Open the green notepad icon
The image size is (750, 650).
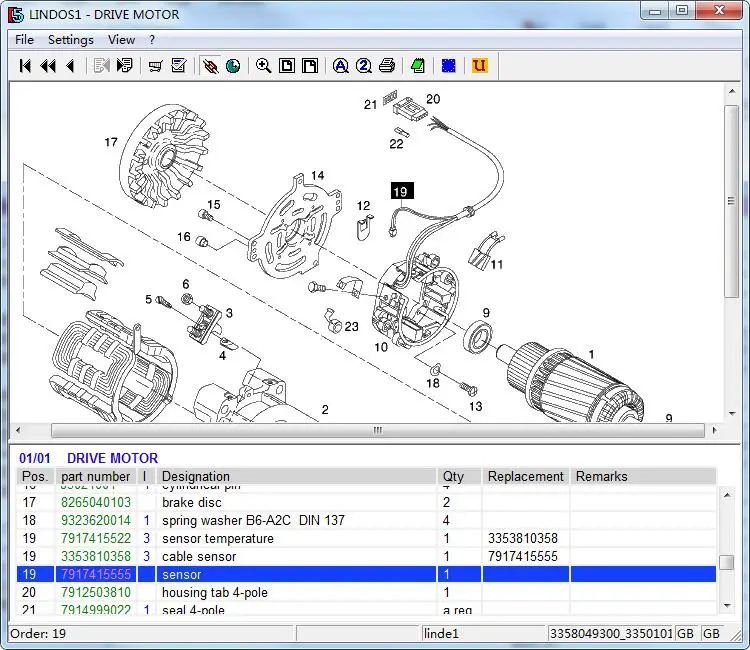[418, 66]
